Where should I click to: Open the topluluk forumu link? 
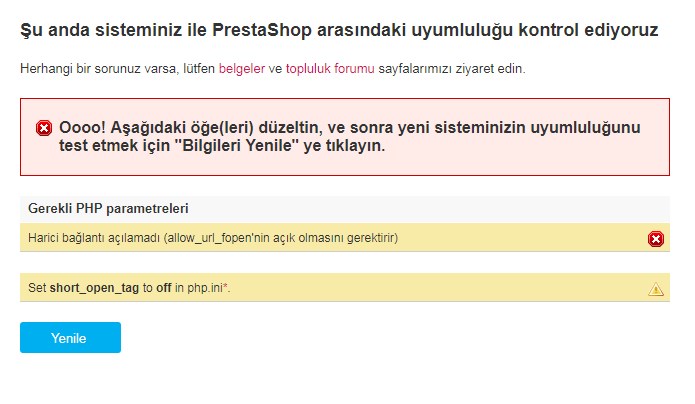point(330,69)
